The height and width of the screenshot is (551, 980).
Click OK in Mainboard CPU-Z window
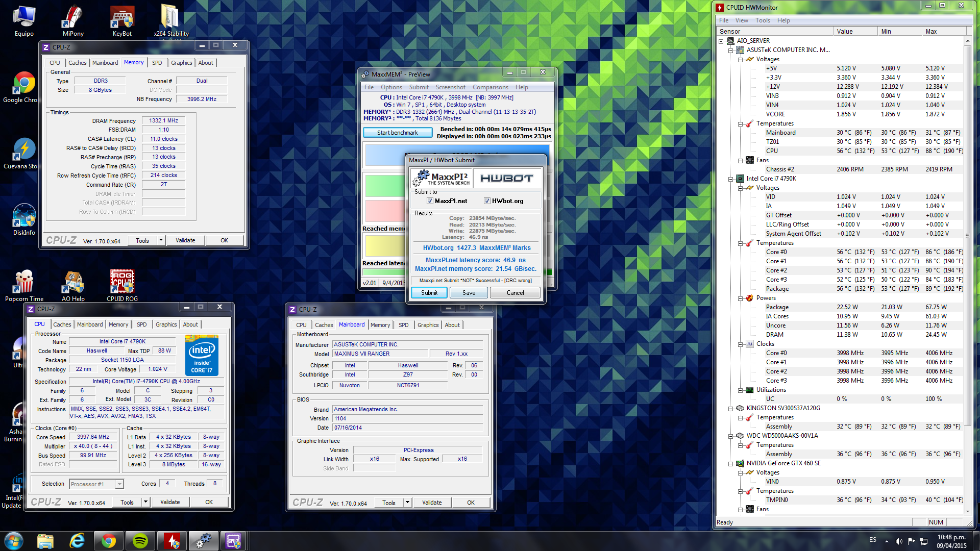tap(471, 503)
